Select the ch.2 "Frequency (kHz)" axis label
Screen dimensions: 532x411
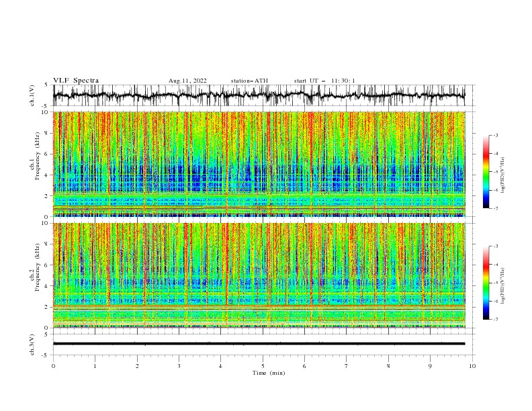click(38, 267)
